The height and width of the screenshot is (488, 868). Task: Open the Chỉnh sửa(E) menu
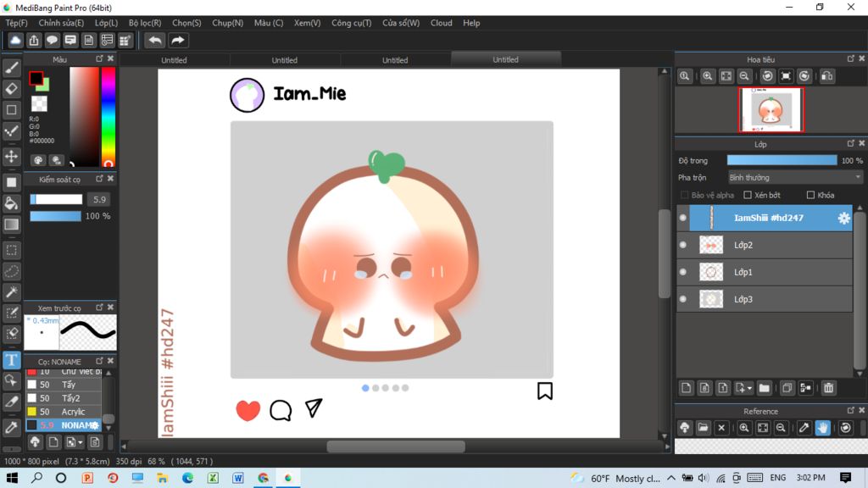click(61, 23)
